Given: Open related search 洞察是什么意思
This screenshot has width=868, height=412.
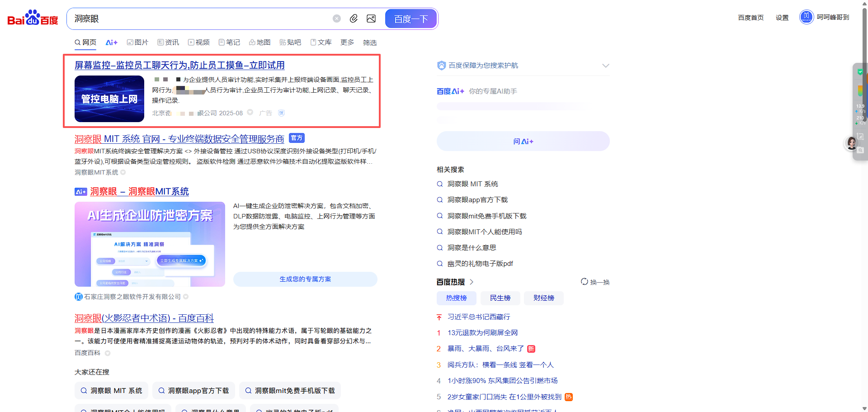Looking at the screenshot, I should [472, 247].
